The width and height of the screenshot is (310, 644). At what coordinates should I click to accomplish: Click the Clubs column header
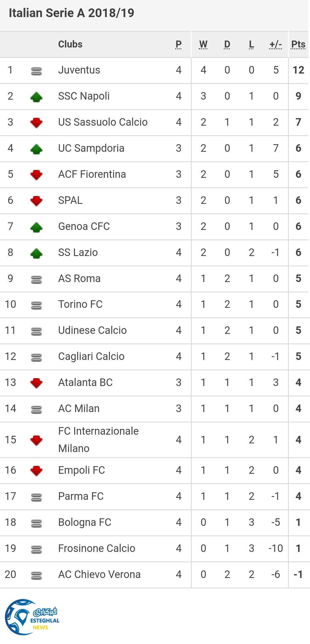pyautogui.click(x=70, y=44)
